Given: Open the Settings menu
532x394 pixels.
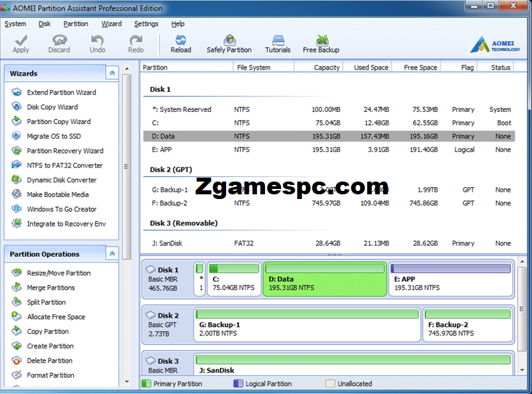Looking at the screenshot, I should point(146,23).
